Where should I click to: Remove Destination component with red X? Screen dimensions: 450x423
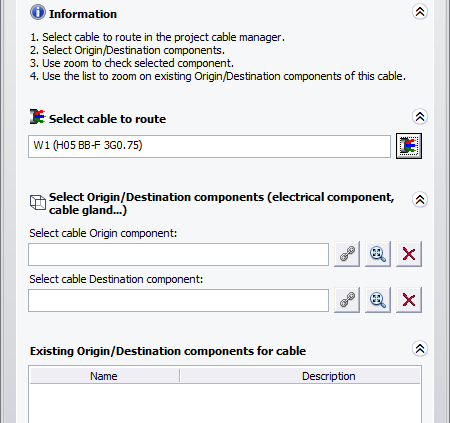409,300
